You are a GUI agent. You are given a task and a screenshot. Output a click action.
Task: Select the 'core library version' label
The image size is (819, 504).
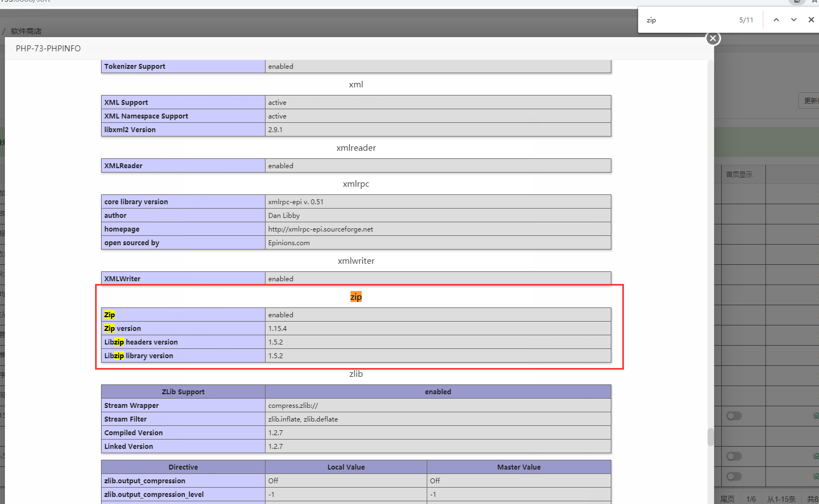click(136, 202)
